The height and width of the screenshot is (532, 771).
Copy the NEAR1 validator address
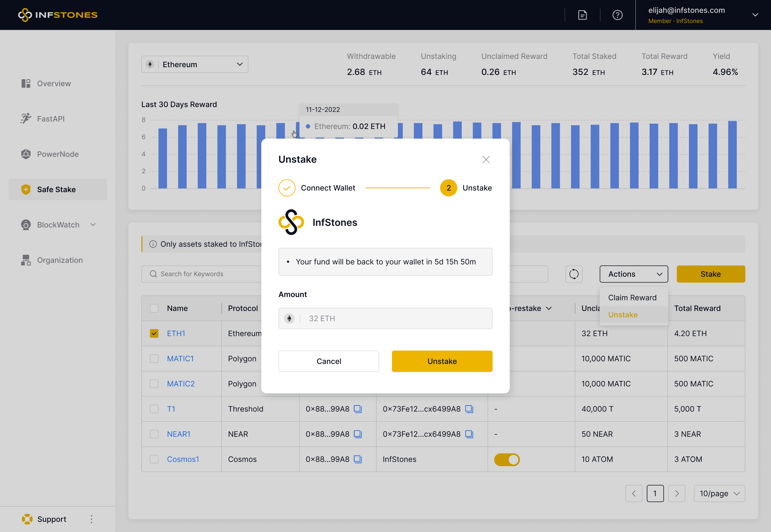pos(469,434)
